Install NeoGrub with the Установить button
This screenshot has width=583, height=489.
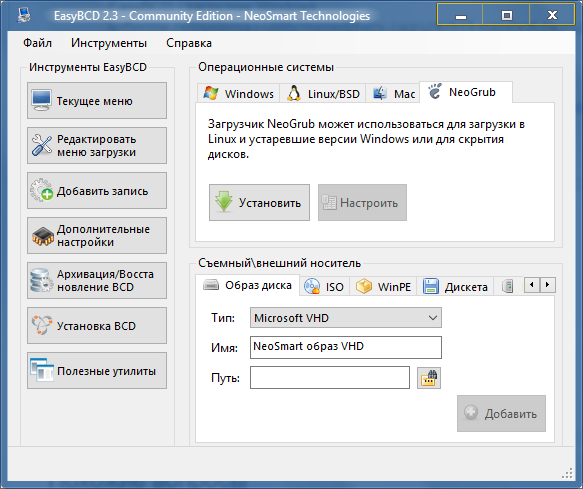pos(259,203)
